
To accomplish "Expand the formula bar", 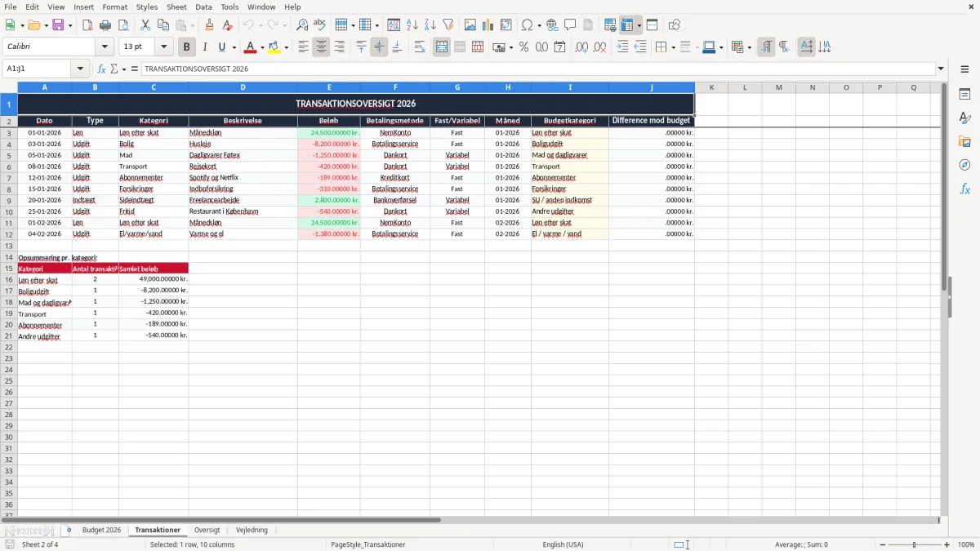I will pos(941,69).
